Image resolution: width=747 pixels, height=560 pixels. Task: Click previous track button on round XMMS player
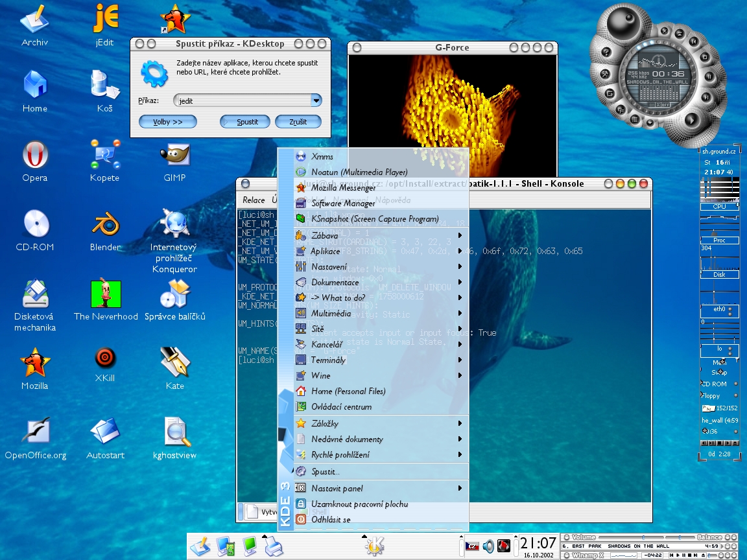pos(694,42)
